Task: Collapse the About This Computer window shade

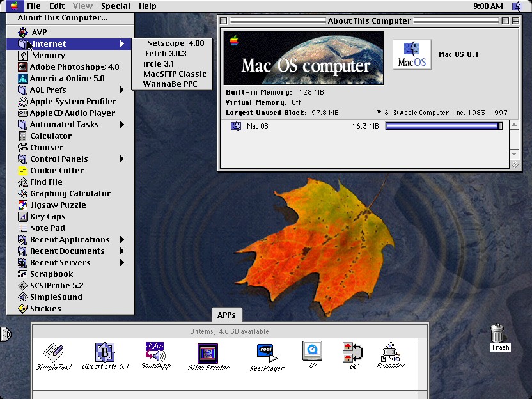Action: [x=515, y=20]
